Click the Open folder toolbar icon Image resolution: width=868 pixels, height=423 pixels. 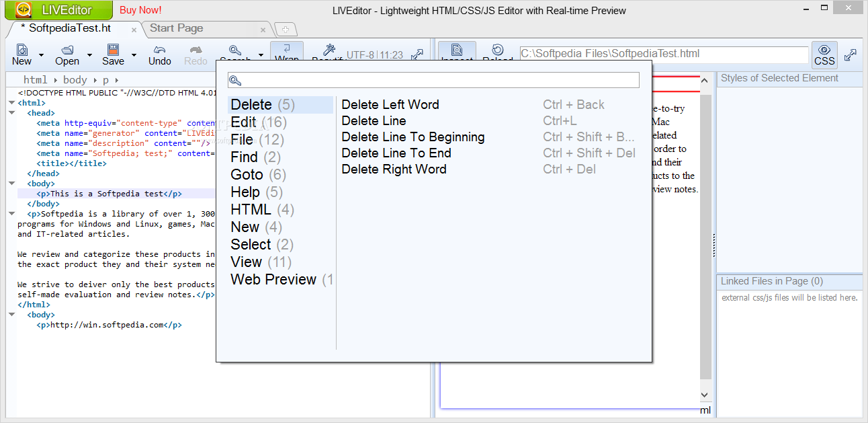[x=67, y=50]
